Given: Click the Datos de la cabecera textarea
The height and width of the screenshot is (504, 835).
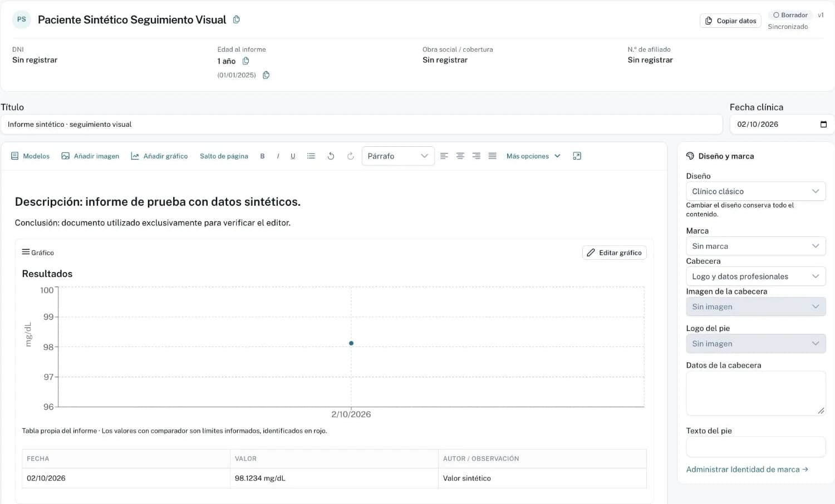Looking at the screenshot, I should (x=756, y=393).
